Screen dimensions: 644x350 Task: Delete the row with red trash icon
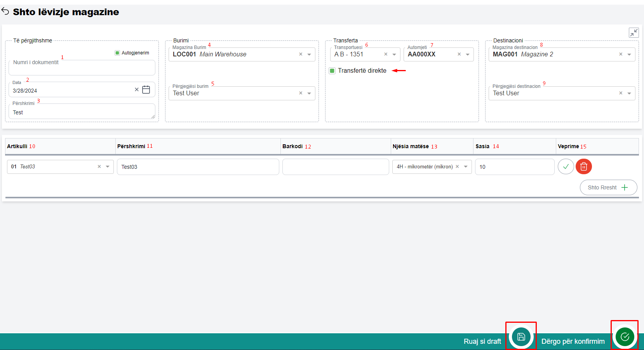(583, 166)
